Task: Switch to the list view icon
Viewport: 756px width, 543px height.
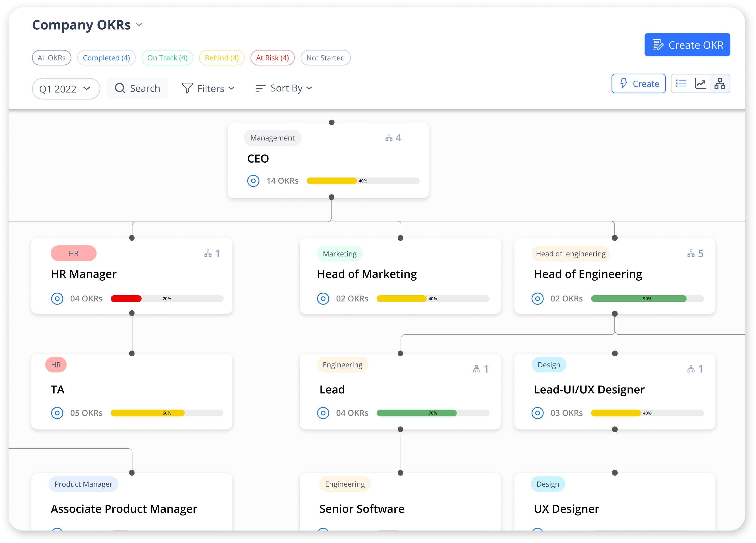Action: pyautogui.click(x=681, y=83)
